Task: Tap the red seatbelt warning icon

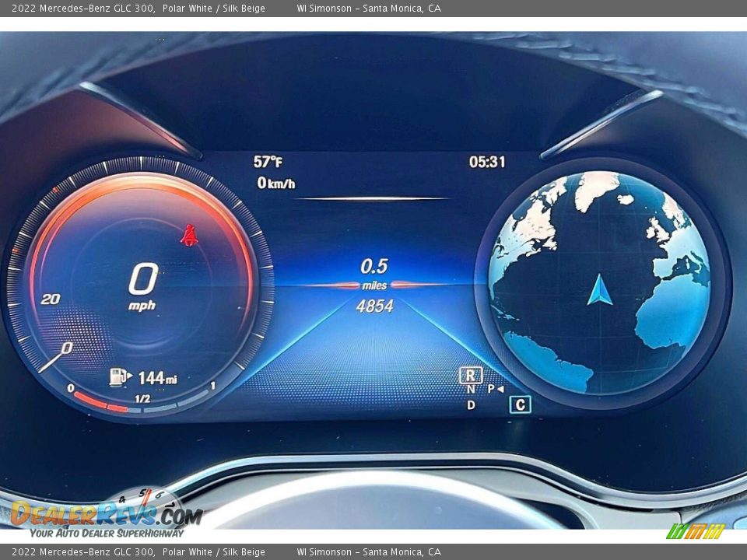Action: 190,235
